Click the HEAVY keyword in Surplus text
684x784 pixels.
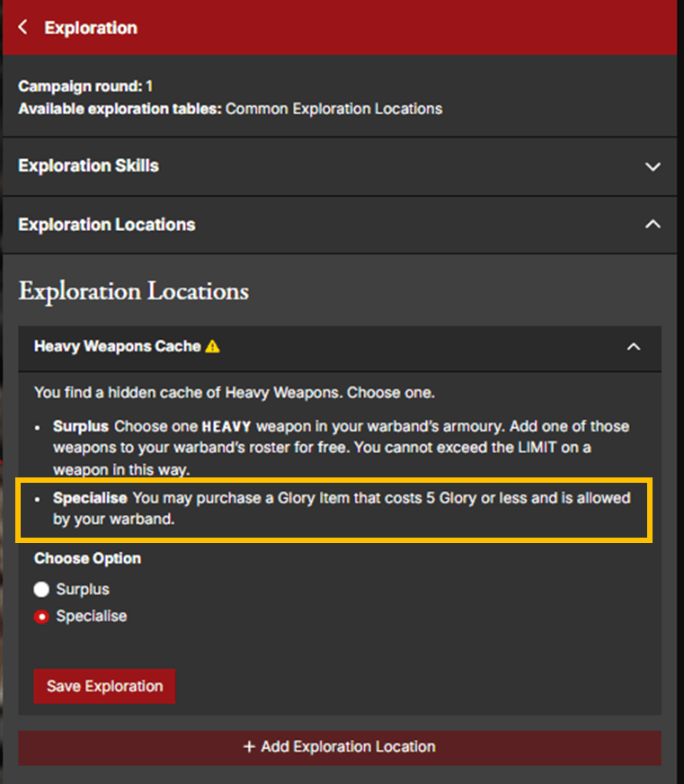[x=227, y=426]
